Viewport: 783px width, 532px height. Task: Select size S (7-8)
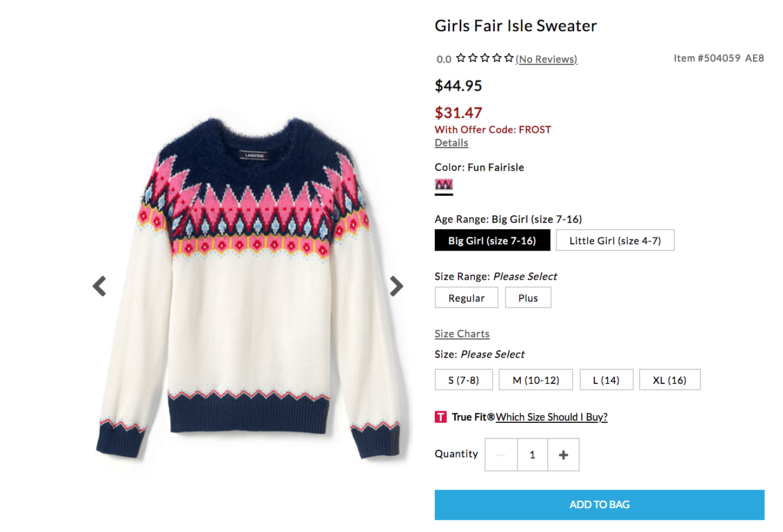point(463,380)
